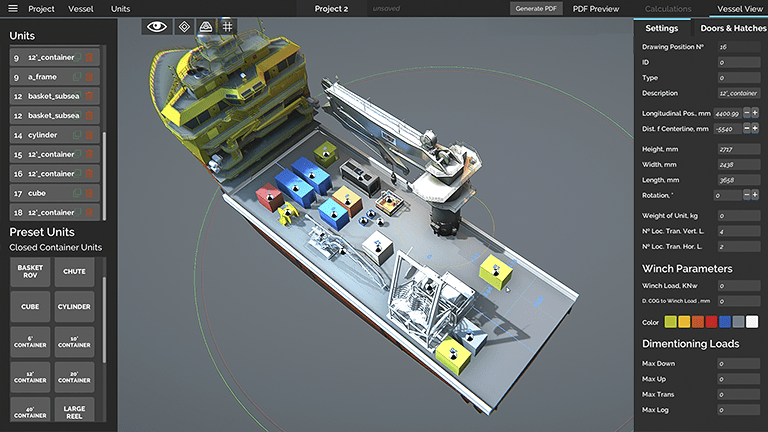Add a BASKET ROV preset unit
768x432 pixels.
point(30,271)
